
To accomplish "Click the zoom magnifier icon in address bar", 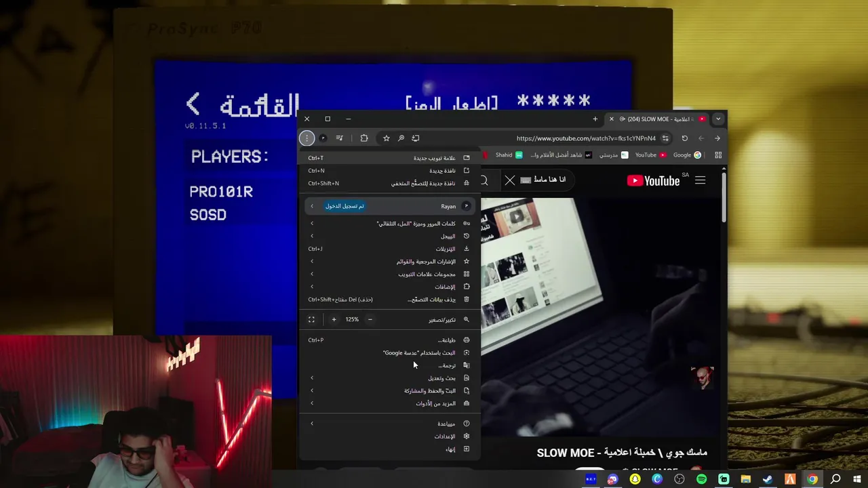I will click(x=401, y=138).
